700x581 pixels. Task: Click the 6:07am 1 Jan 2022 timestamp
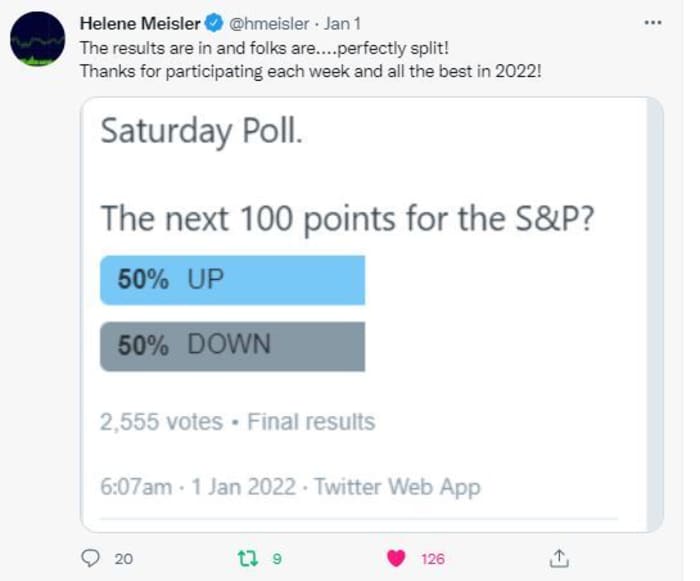pos(197,487)
